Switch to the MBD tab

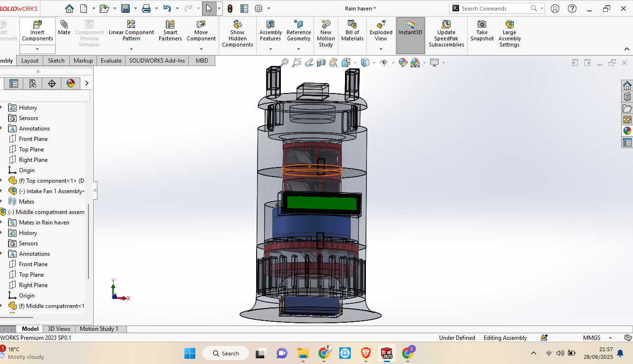point(202,61)
